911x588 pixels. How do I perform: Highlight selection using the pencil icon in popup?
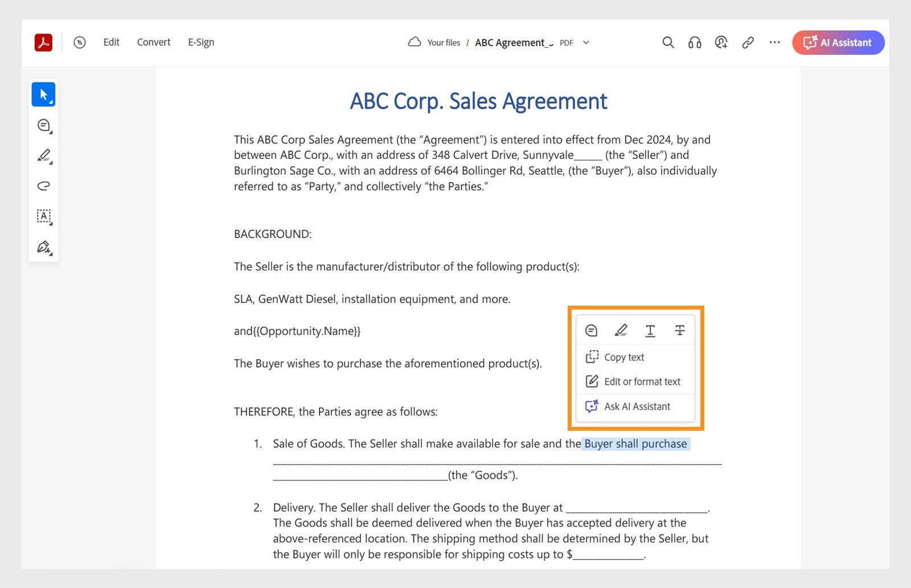coord(621,330)
